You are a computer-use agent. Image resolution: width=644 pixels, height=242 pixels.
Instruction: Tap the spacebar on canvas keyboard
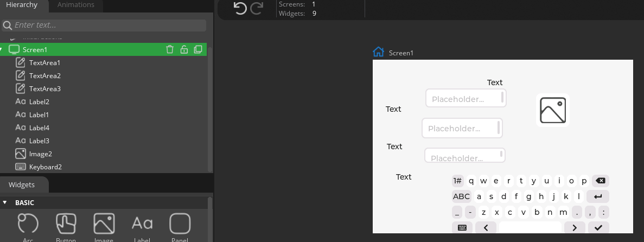coord(530,227)
